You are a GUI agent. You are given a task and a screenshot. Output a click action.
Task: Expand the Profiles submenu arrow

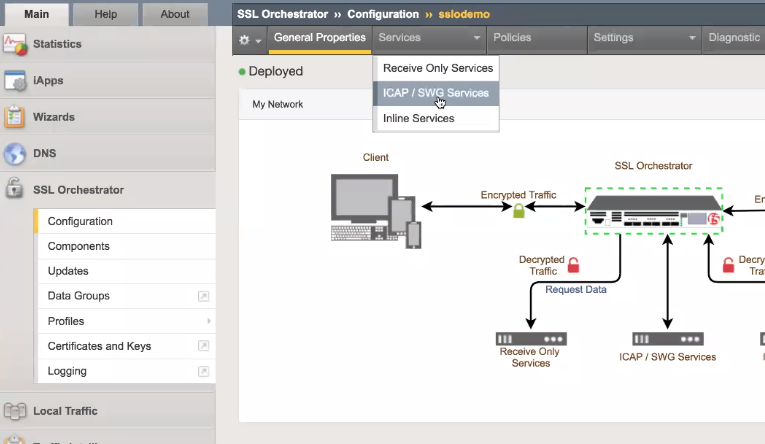pos(209,321)
